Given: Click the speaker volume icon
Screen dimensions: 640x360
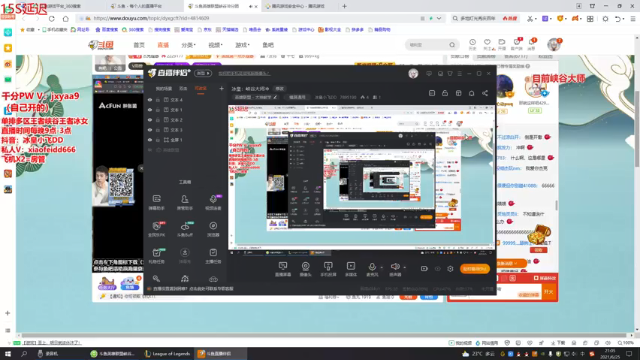Looking at the screenshot, I should (x=395, y=267).
